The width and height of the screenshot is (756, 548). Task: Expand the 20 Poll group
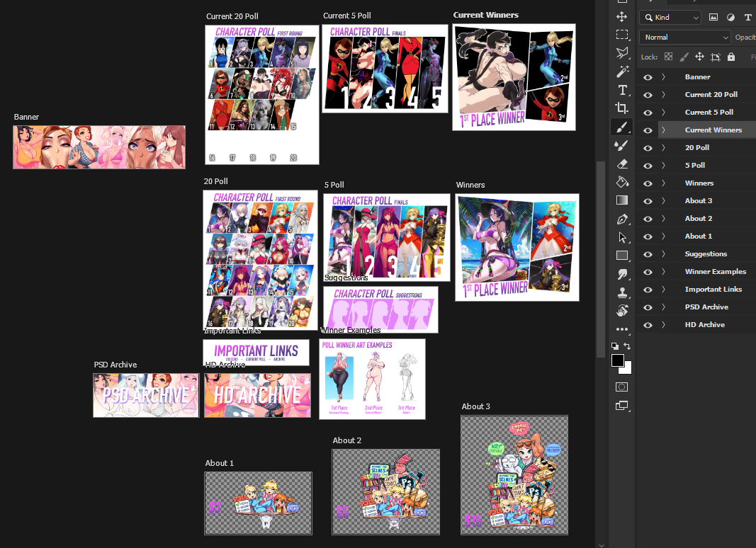[x=663, y=147]
